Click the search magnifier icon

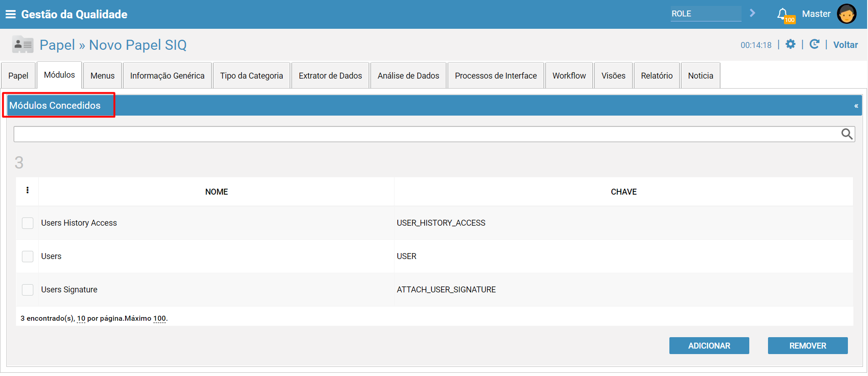(x=847, y=134)
